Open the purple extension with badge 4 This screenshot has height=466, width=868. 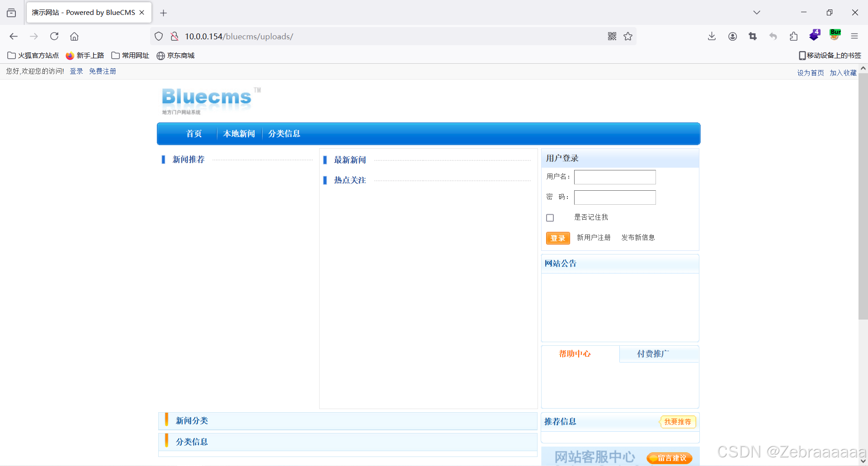[815, 35]
